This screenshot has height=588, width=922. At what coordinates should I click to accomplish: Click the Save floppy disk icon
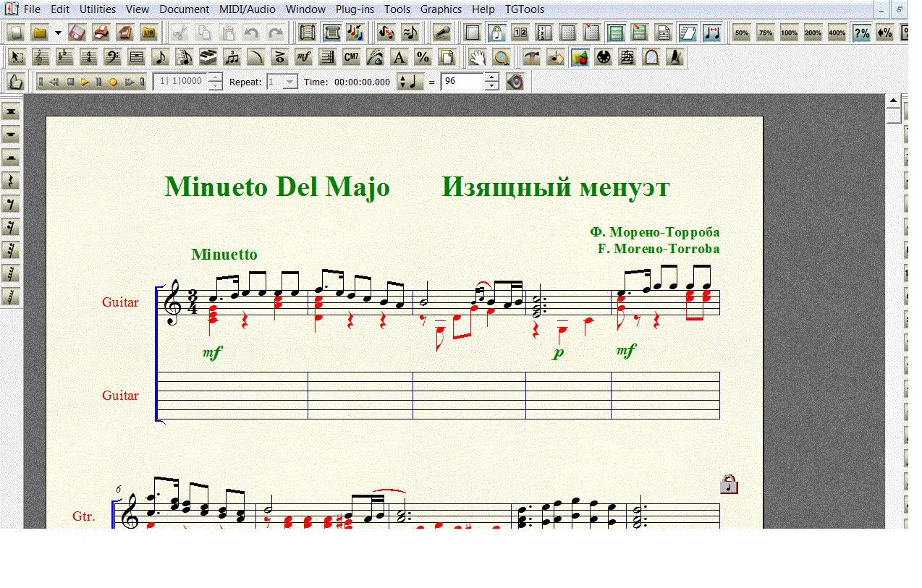coord(77,33)
